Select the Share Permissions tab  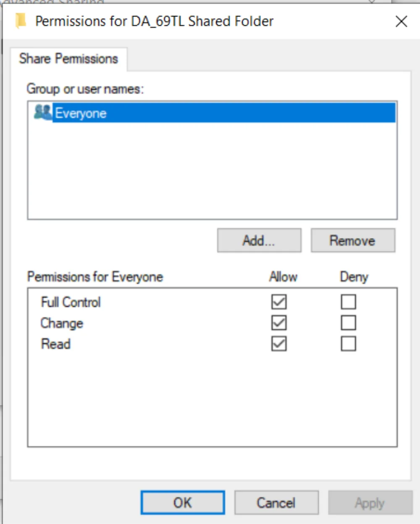(68, 58)
